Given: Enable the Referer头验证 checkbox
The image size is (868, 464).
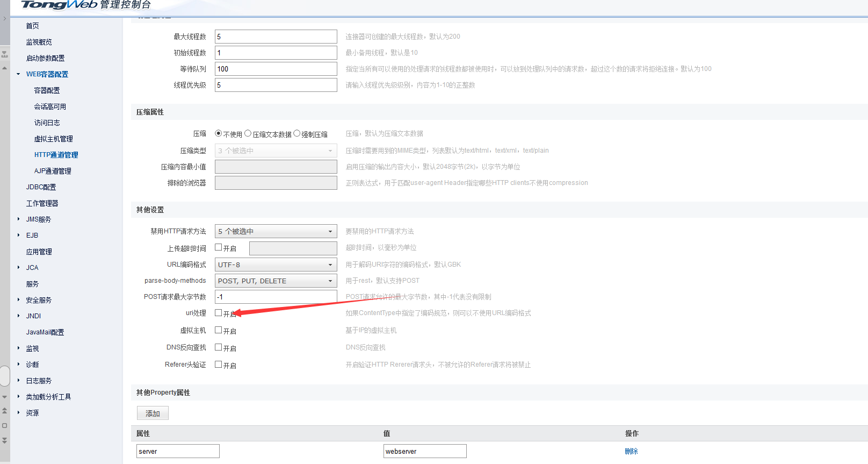Looking at the screenshot, I should 219,365.
